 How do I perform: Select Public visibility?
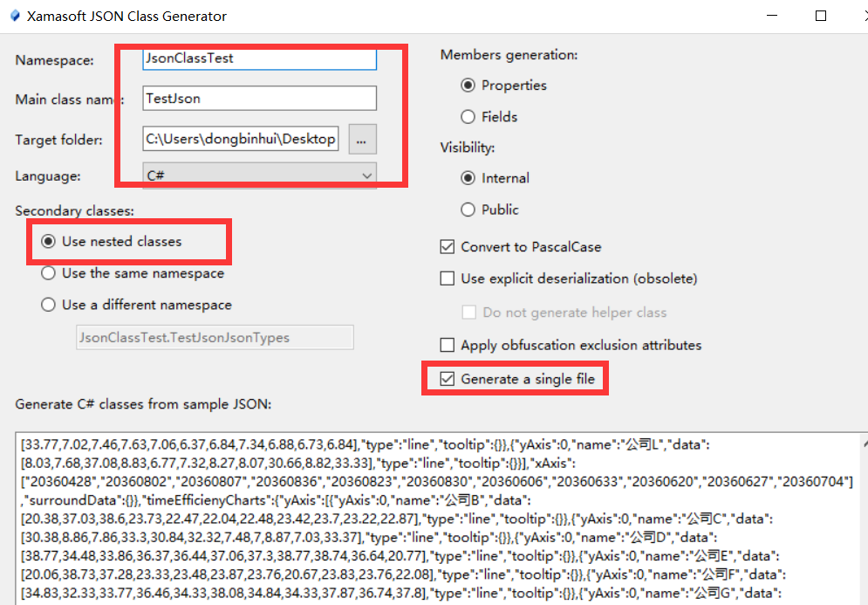tap(468, 210)
